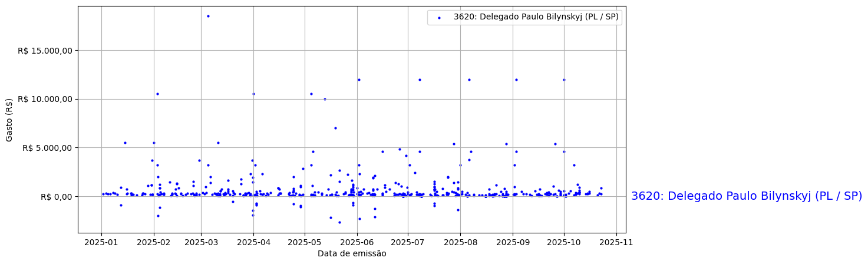
Task: Click the 2025-11 x-axis tick label
Action: [x=616, y=242]
